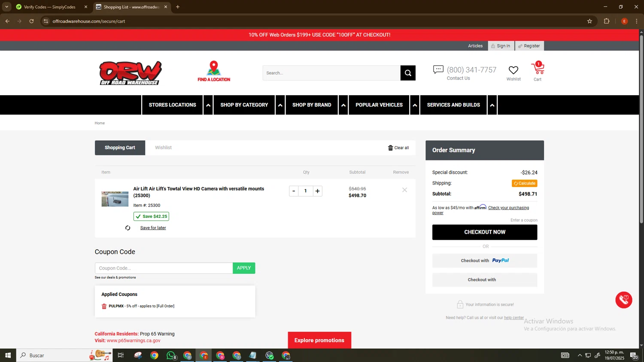Viewport: 644px width, 362px height.
Task: Click Sign In in the top bar
Action: pyautogui.click(x=501, y=46)
